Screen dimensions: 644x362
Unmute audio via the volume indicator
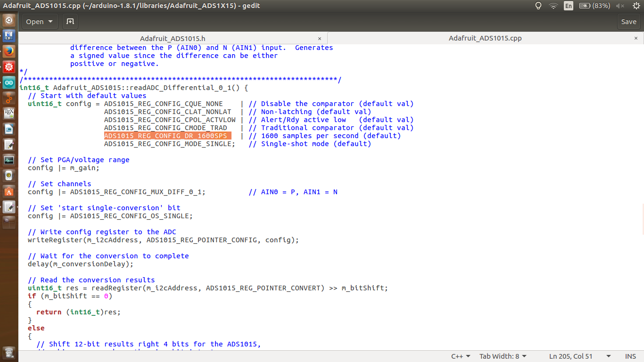pos(619,6)
